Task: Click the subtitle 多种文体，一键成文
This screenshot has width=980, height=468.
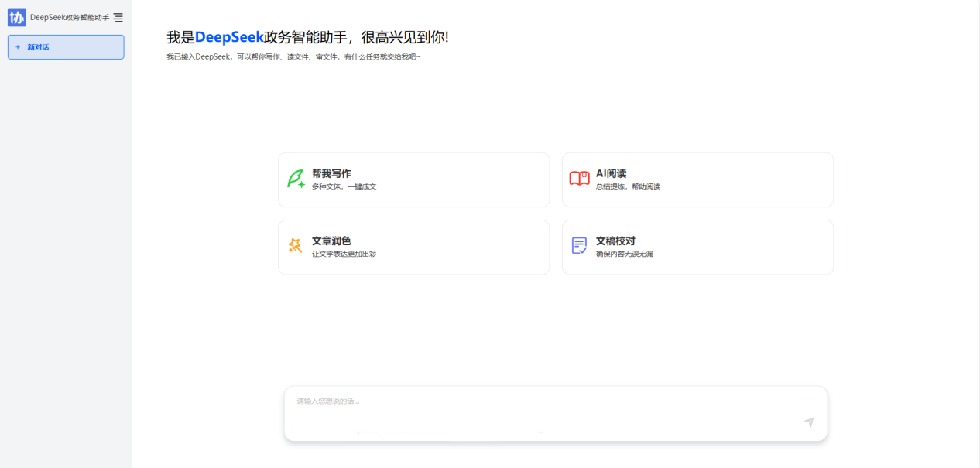Action: [x=344, y=186]
